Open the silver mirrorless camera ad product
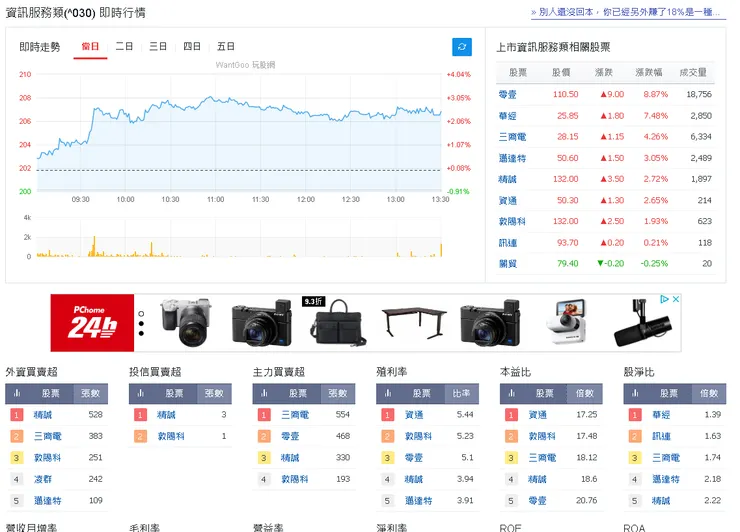This screenshot has width=740, height=532. tap(186, 322)
